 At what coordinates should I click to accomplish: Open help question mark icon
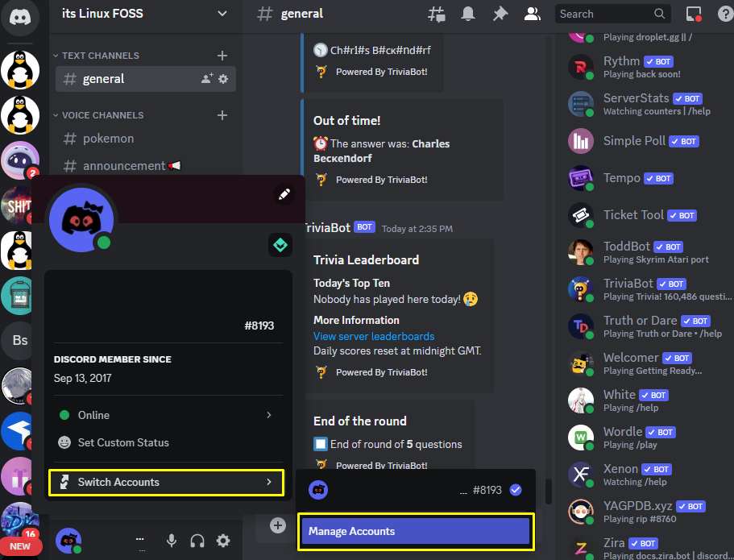725,14
